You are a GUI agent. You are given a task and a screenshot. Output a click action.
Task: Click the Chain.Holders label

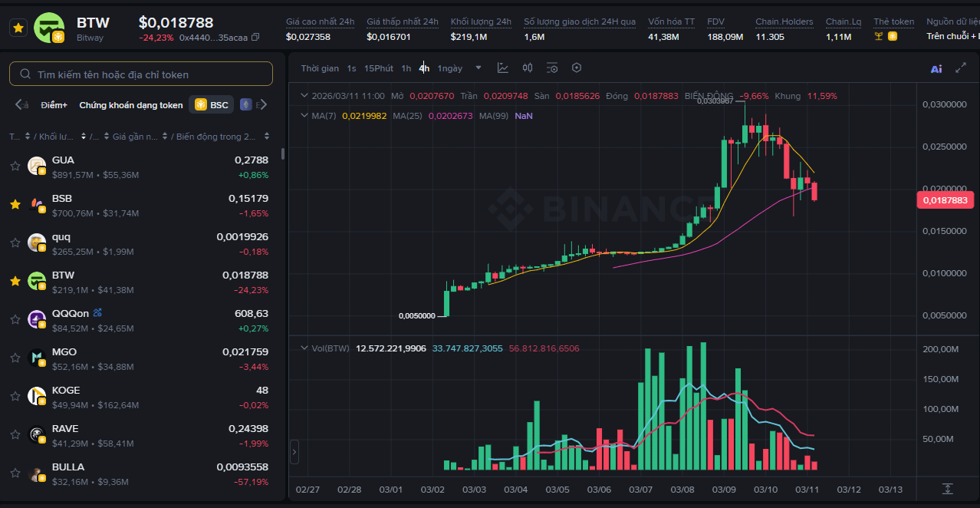[x=784, y=21]
